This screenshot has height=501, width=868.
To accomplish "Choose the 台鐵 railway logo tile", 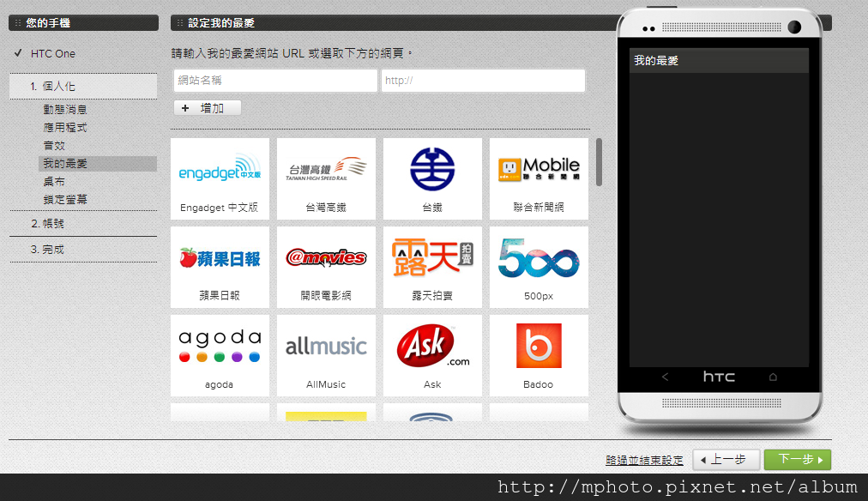I will coord(432,178).
